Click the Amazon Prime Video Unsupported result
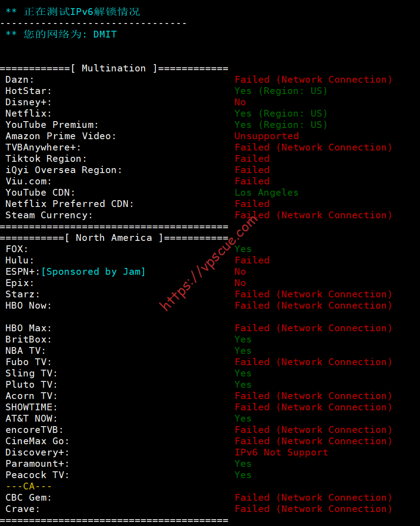The height and width of the screenshot is (526, 420). (x=266, y=136)
